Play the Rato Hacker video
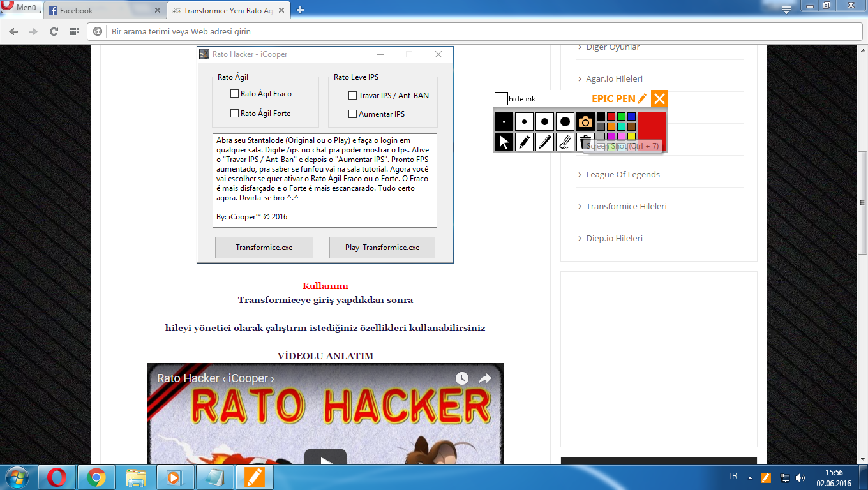 pos(325,458)
